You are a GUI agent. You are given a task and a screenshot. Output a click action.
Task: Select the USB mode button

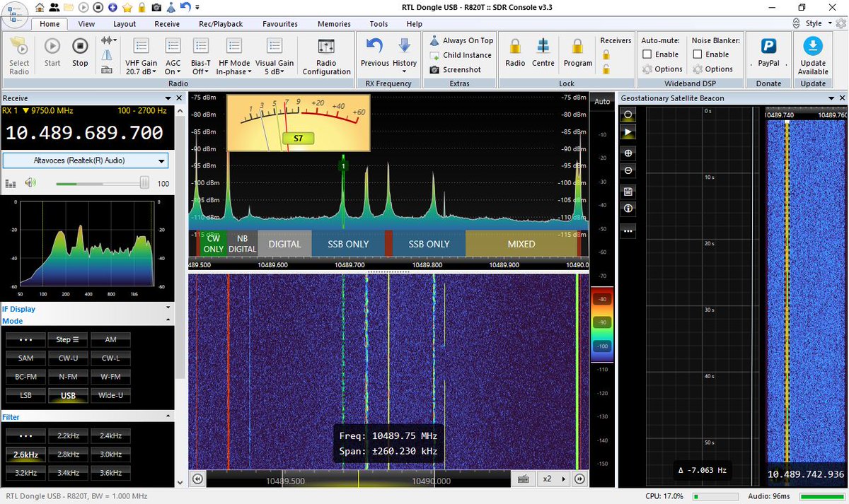[x=68, y=396]
